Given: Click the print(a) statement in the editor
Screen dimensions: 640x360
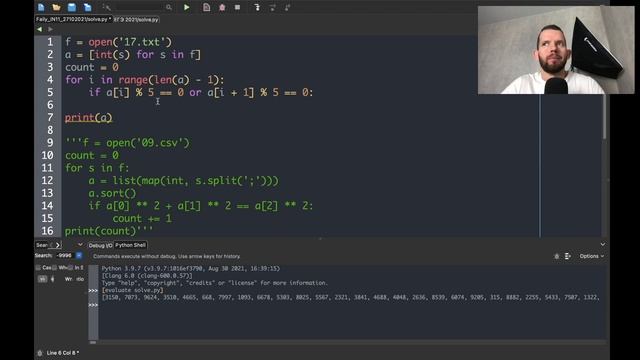Looking at the screenshot, I should [89, 118].
